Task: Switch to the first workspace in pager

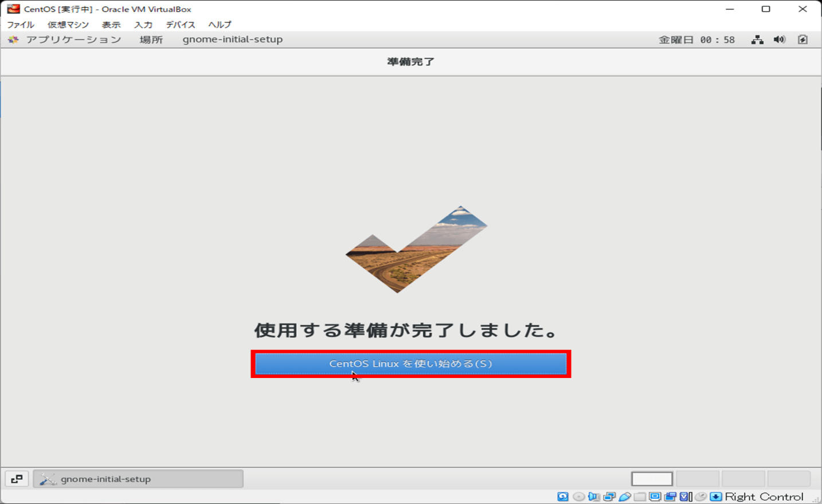Action: [x=652, y=479]
